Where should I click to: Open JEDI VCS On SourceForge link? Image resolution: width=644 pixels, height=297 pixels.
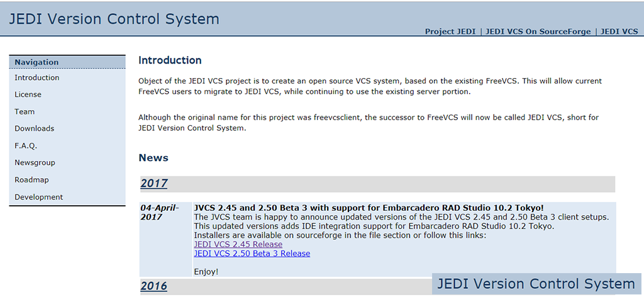[x=538, y=31]
